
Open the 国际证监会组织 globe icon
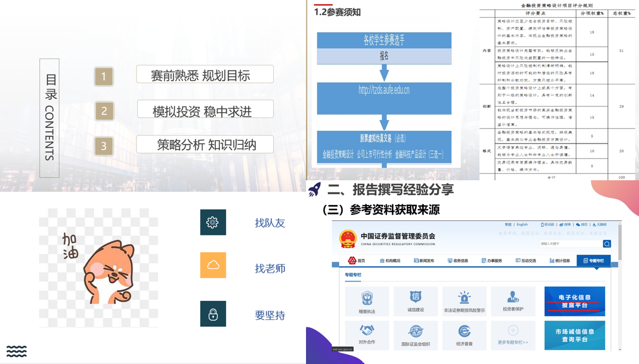click(x=416, y=334)
